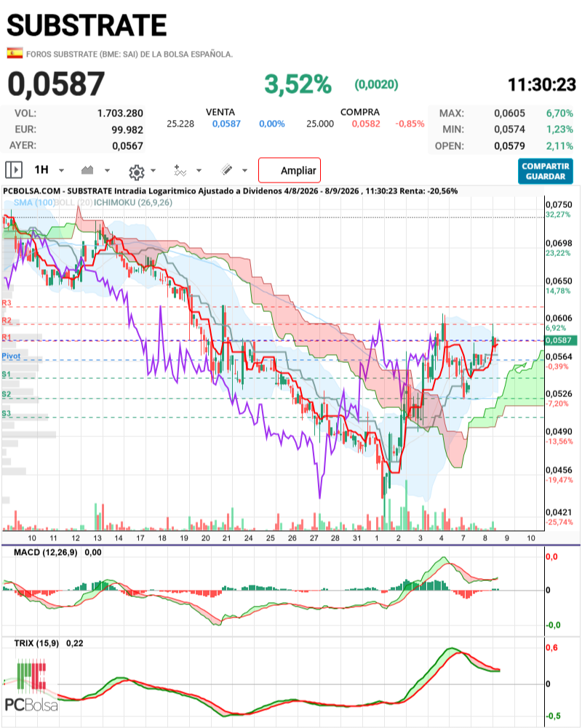Open the chart type area icon
582x728 pixels.
click(x=87, y=170)
